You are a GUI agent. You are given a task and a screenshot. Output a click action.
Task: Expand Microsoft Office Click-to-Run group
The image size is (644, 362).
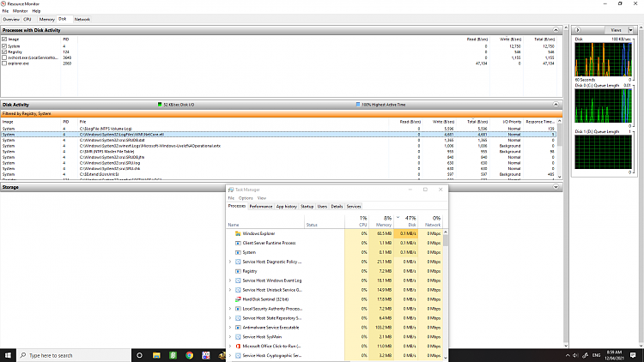[230, 347]
